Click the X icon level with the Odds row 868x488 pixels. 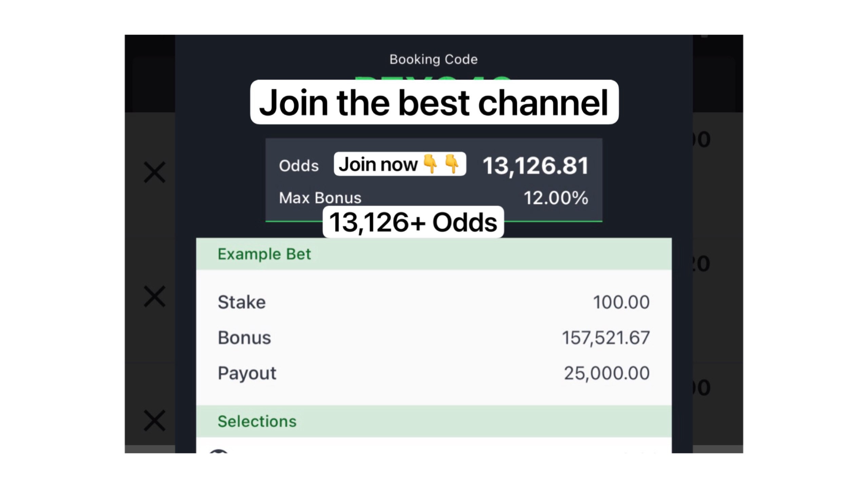[155, 172]
